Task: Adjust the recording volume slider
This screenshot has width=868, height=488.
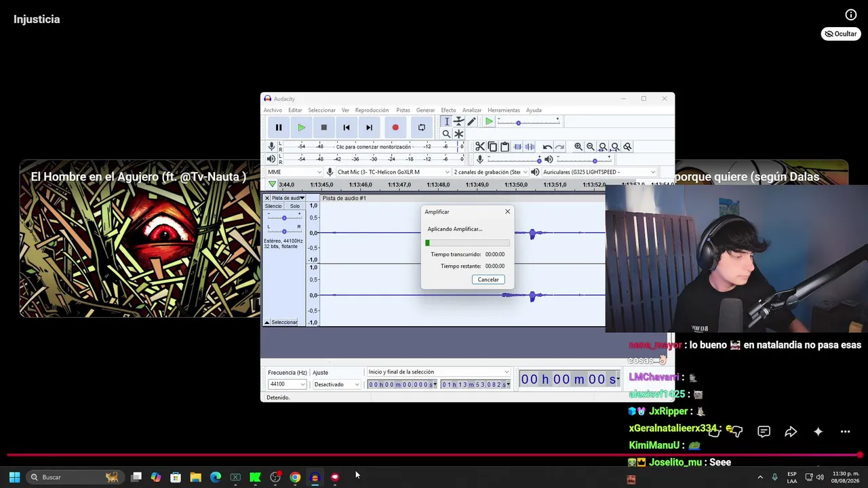Action: 513,159
